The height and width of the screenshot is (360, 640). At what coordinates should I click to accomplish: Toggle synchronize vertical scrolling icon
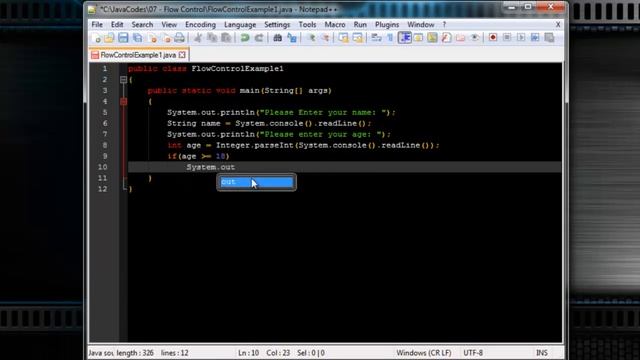344,38
